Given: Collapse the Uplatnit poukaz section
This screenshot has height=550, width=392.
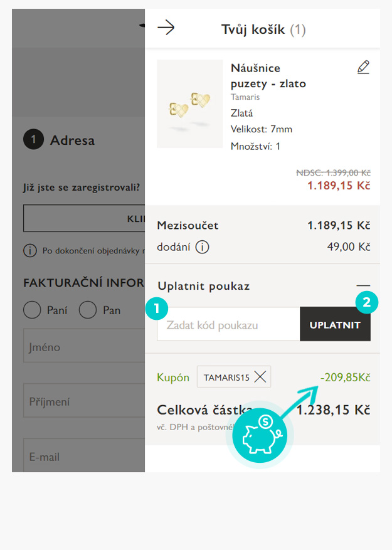Looking at the screenshot, I should (363, 286).
